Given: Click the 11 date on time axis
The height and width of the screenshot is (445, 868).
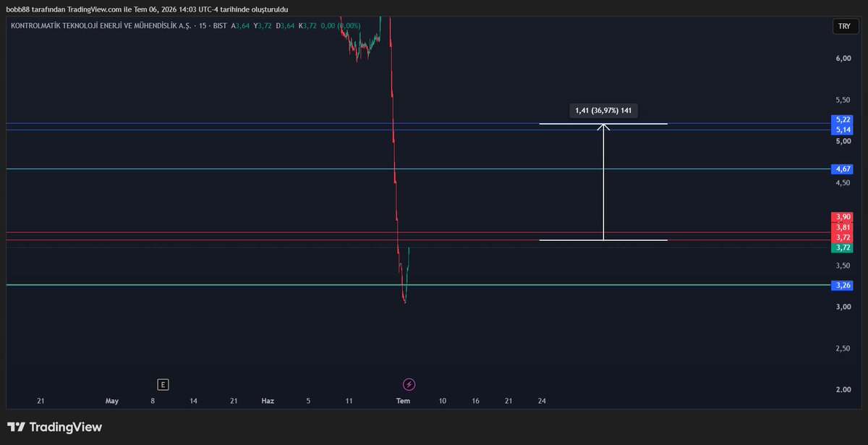Looking at the screenshot, I should click(x=349, y=400).
